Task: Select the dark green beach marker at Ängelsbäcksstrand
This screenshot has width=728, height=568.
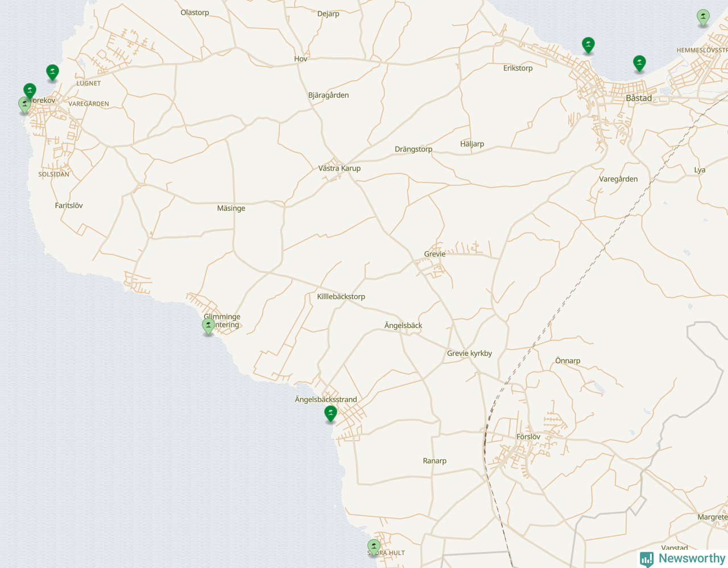Action: pos(330,413)
